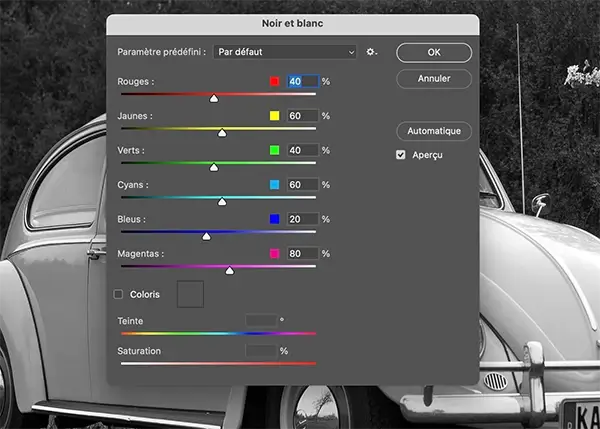Click the cyan swatch beside Cyans
The image size is (600, 429).
pyautogui.click(x=275, y=185)
